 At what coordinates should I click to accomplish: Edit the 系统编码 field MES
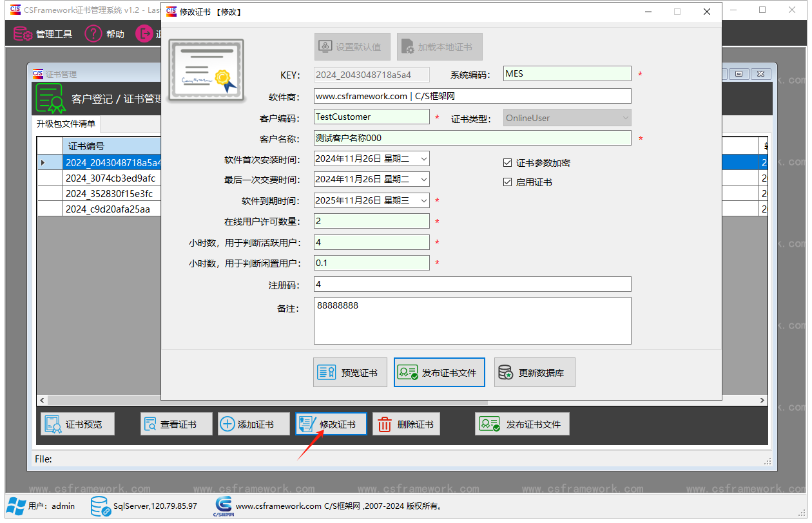(x=567, y=74)
